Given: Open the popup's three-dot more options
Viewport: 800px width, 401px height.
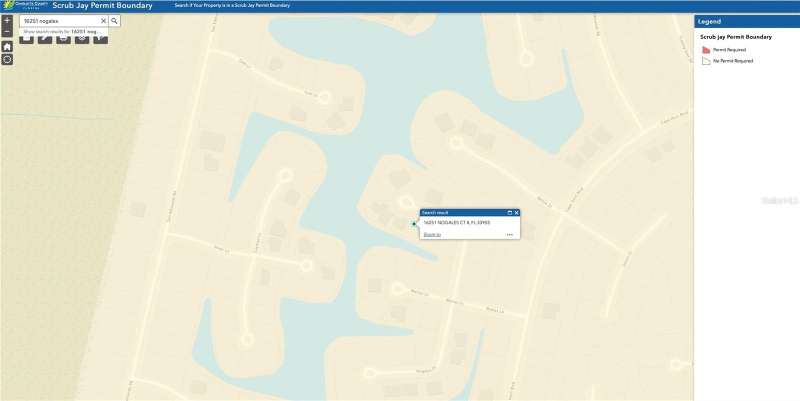Looking at the screenshot, I should click(x=509, y=234).
